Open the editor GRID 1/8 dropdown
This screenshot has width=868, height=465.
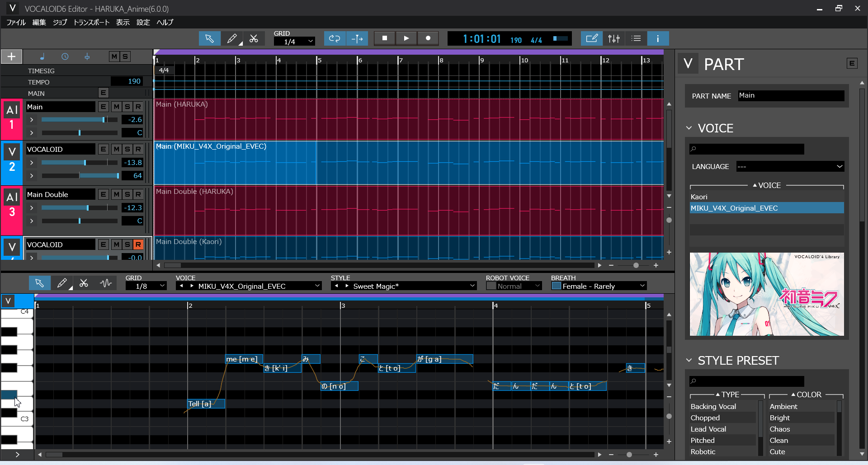coord(146,286)
